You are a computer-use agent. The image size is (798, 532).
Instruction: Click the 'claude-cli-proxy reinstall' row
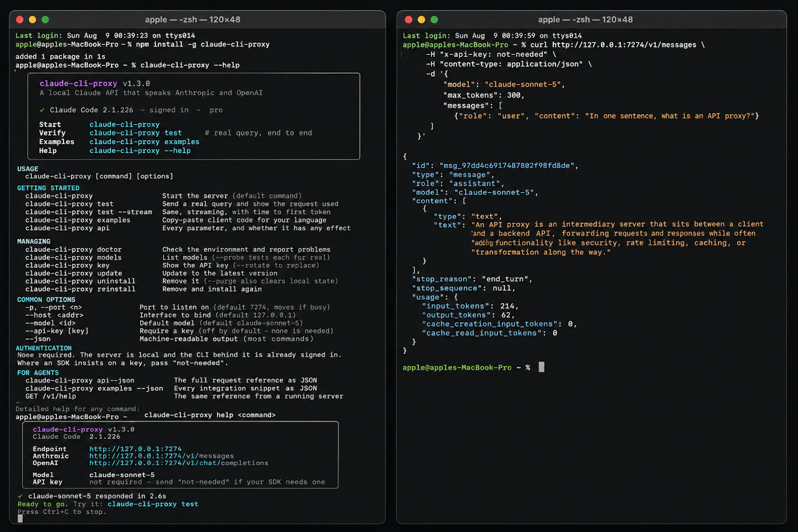point(144,289)
